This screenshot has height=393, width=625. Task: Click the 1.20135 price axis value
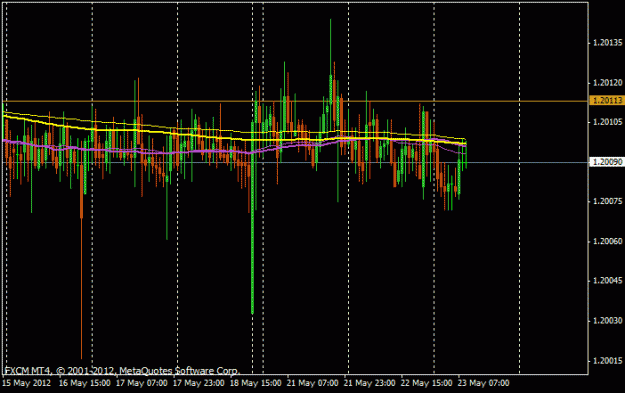(608, 43)
